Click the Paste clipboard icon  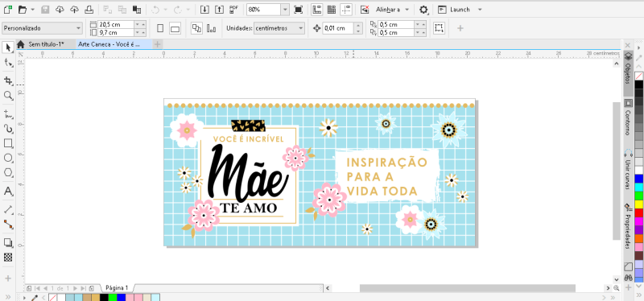click(x=137, y=9)
